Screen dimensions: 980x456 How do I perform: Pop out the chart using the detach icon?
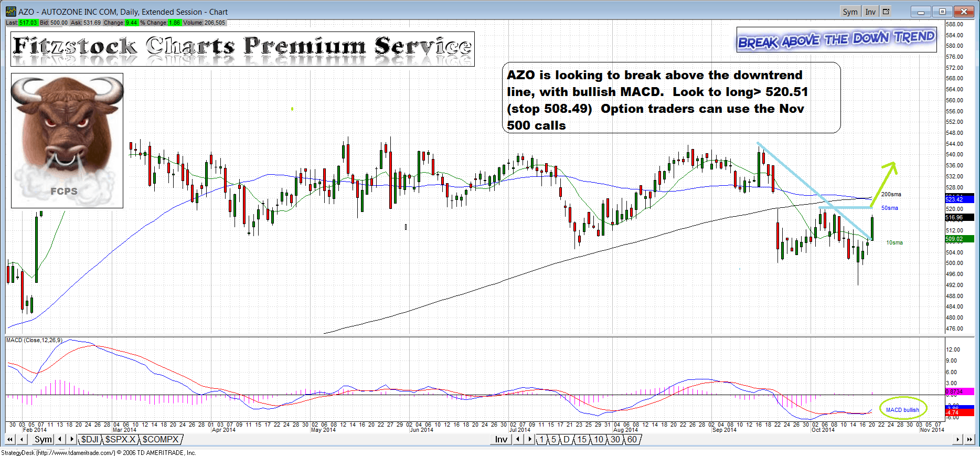(886, 12)
